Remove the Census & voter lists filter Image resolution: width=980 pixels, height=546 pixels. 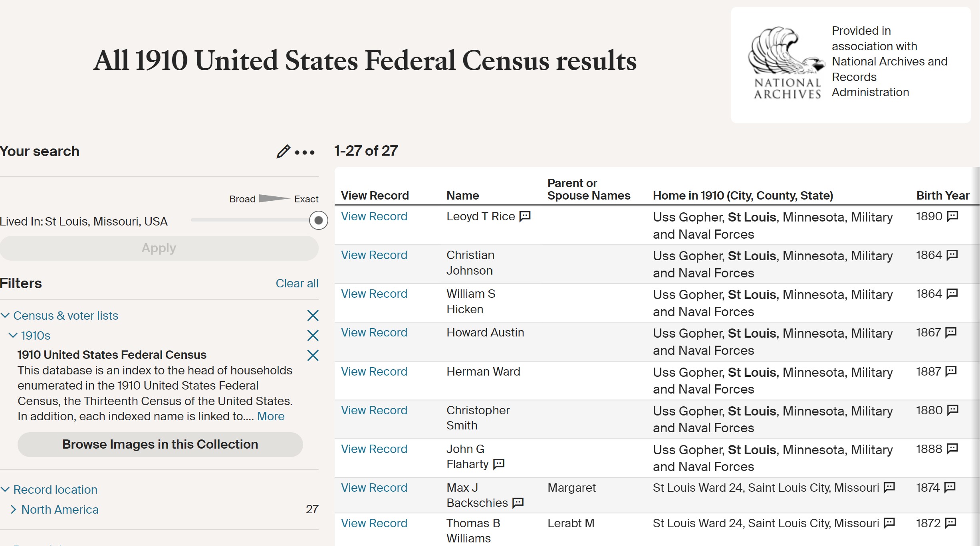313,316
